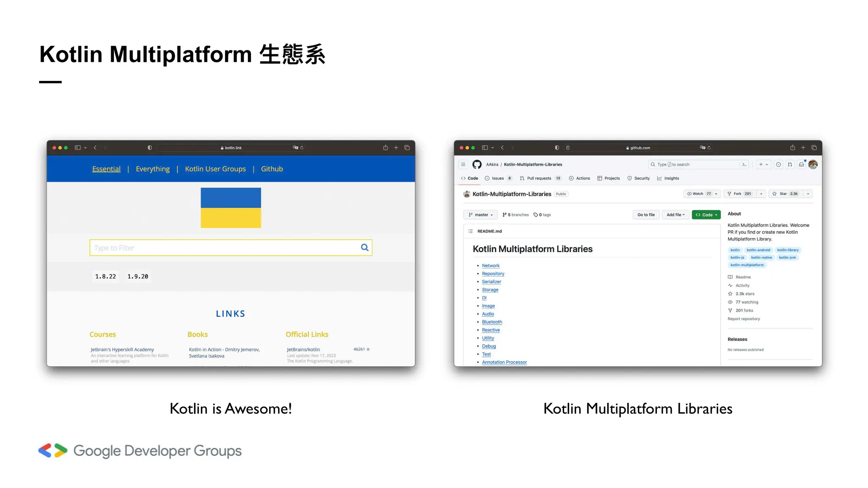The height and width of the screenshot is (488, 868).
Task: Open Kotlin User Groups link
Action: click(215, 169)
